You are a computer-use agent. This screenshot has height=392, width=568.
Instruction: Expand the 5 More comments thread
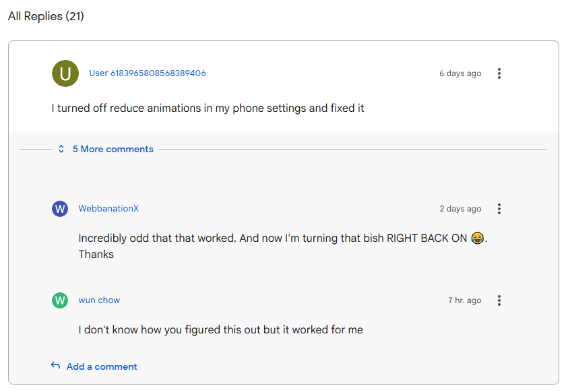click(x=113, y=149)
